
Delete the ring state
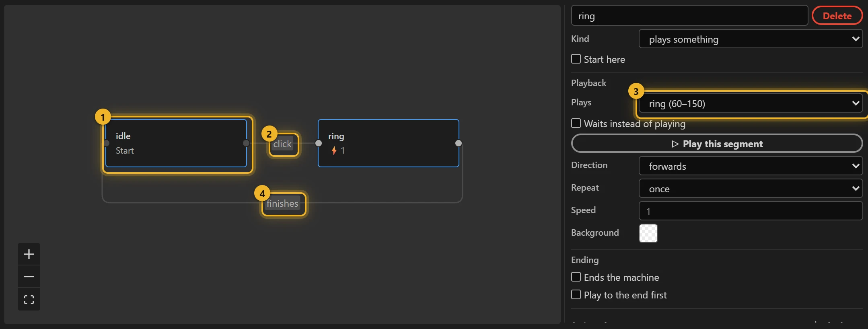click(837, 16)
